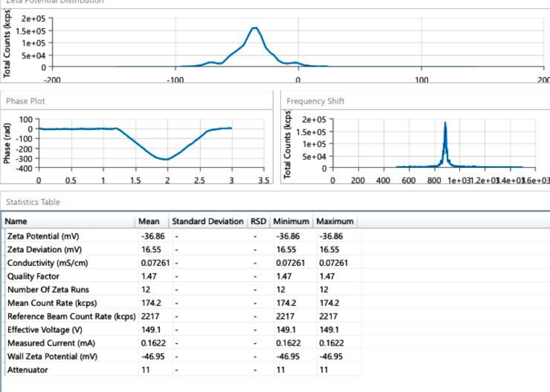Click Minimum value -36.86 for Zeta Potential

pos(288,236)
